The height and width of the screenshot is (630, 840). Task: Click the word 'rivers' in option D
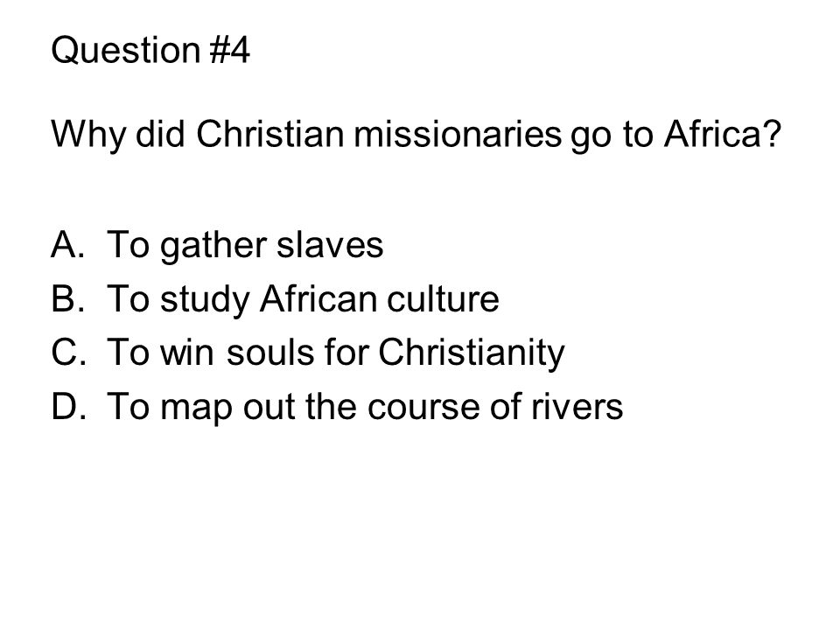click(577, 407)
